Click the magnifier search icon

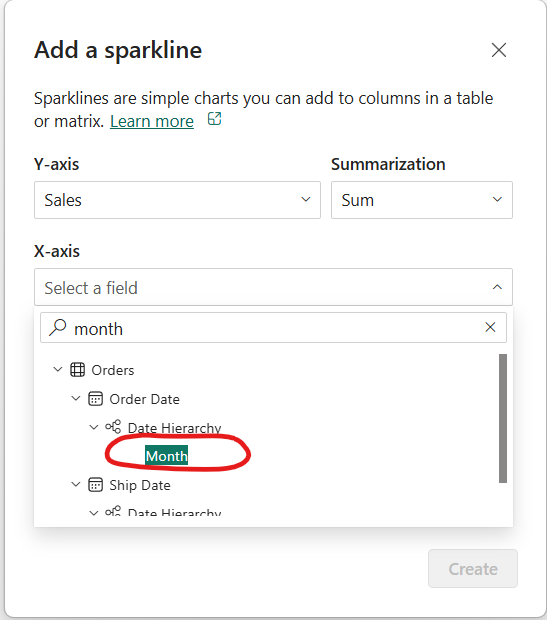(58, 327)
